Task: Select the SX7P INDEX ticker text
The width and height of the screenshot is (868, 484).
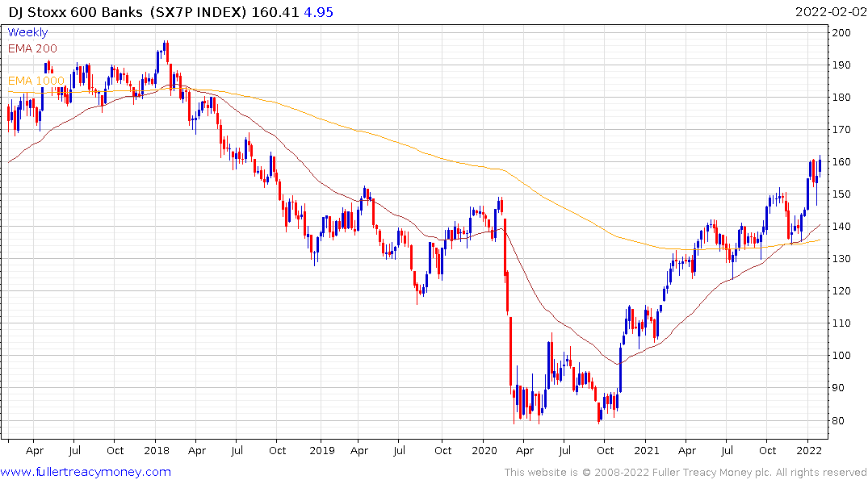Action: click(198, 12)
